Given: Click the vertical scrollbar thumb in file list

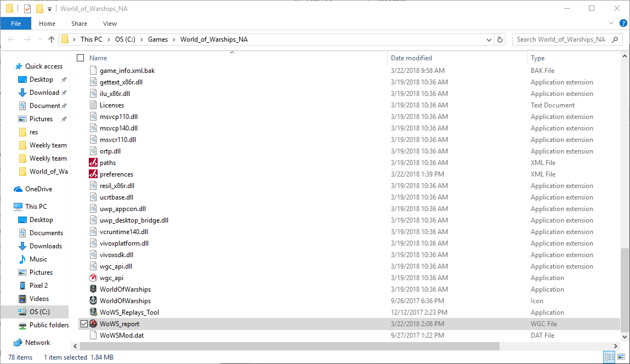Looking at the screenshot, I should (625, 290).
